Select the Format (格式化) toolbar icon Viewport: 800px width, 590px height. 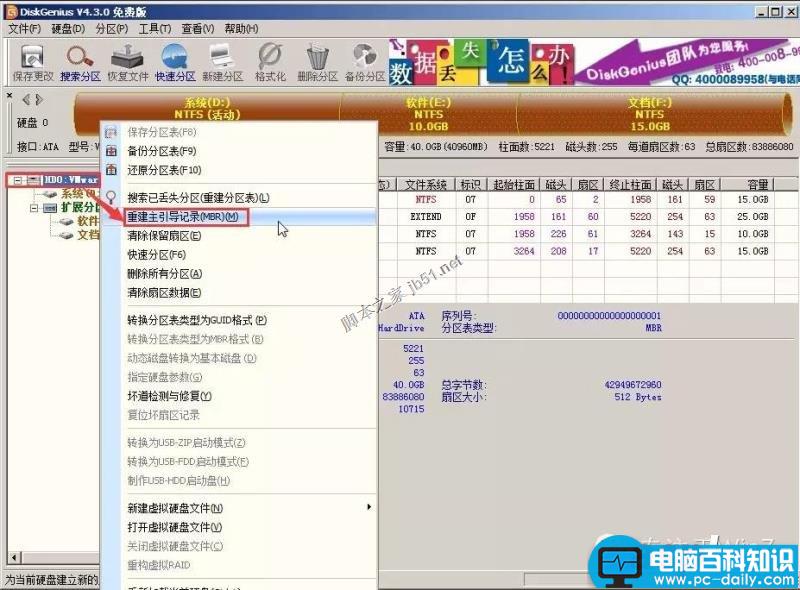tap(270, 63)
